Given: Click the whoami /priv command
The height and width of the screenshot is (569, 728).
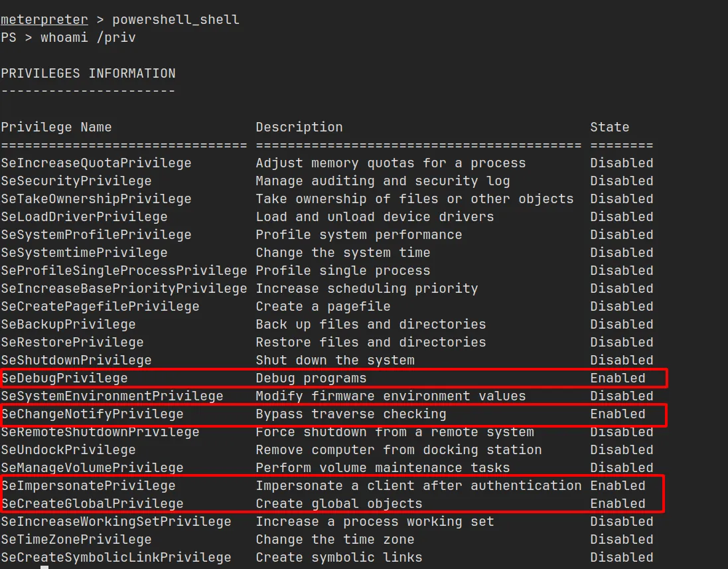Looking at the screenshot, I should [x=88, y=38].
